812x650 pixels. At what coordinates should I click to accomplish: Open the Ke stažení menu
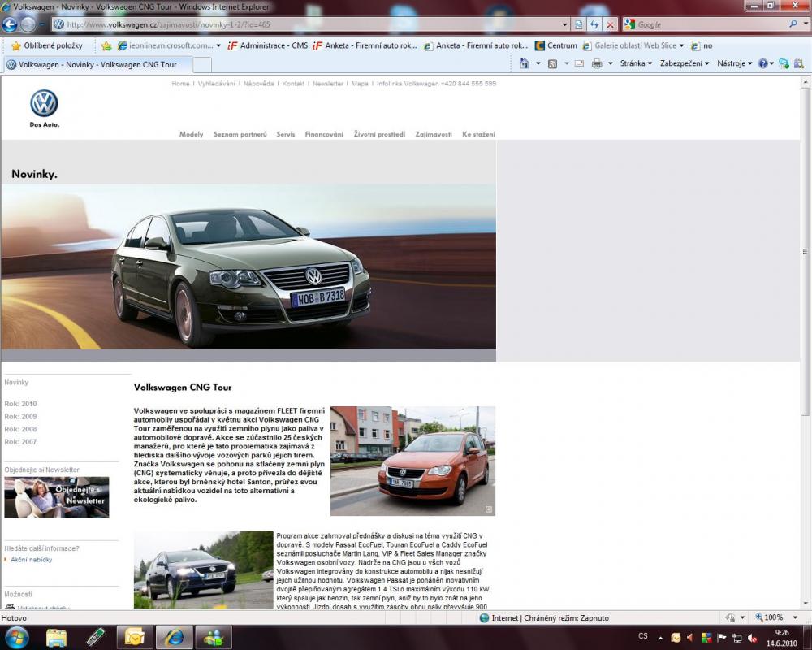478,134
